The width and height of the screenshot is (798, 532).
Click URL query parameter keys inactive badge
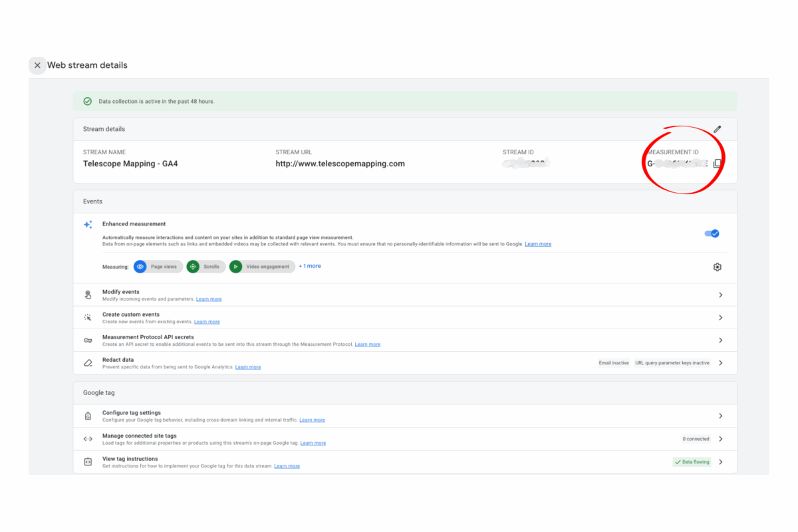672,363
